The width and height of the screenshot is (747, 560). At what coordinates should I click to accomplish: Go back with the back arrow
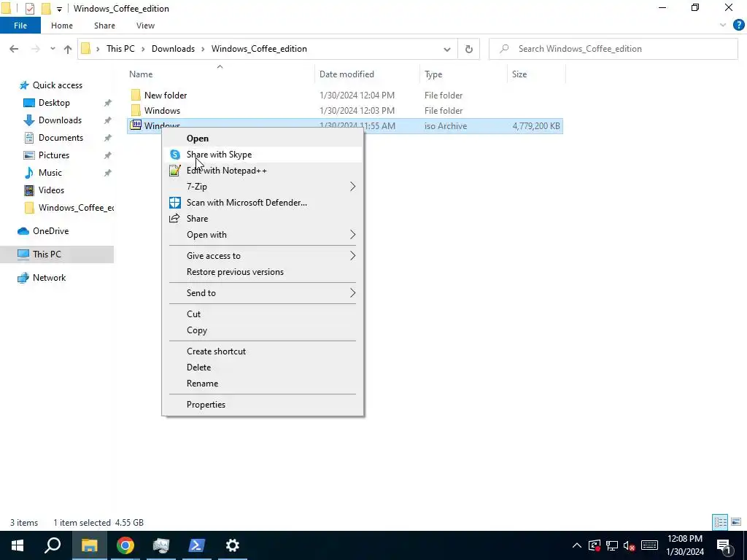pos(14,49)
